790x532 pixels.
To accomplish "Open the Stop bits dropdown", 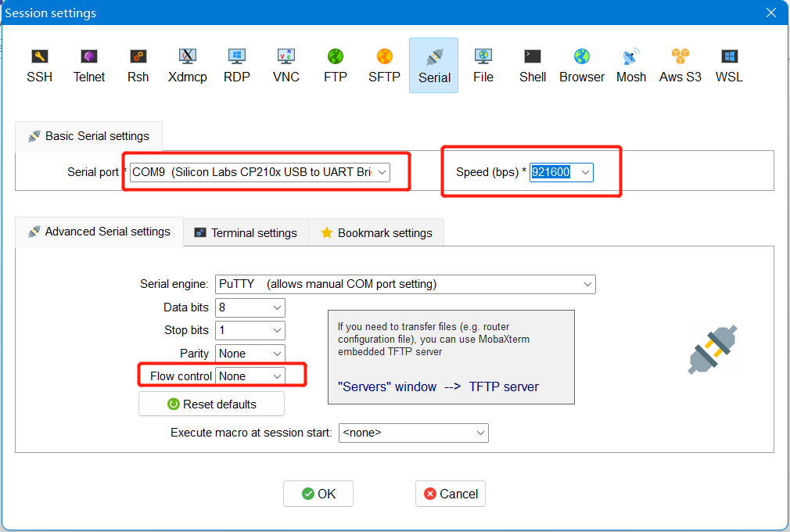I will [250, 330].
